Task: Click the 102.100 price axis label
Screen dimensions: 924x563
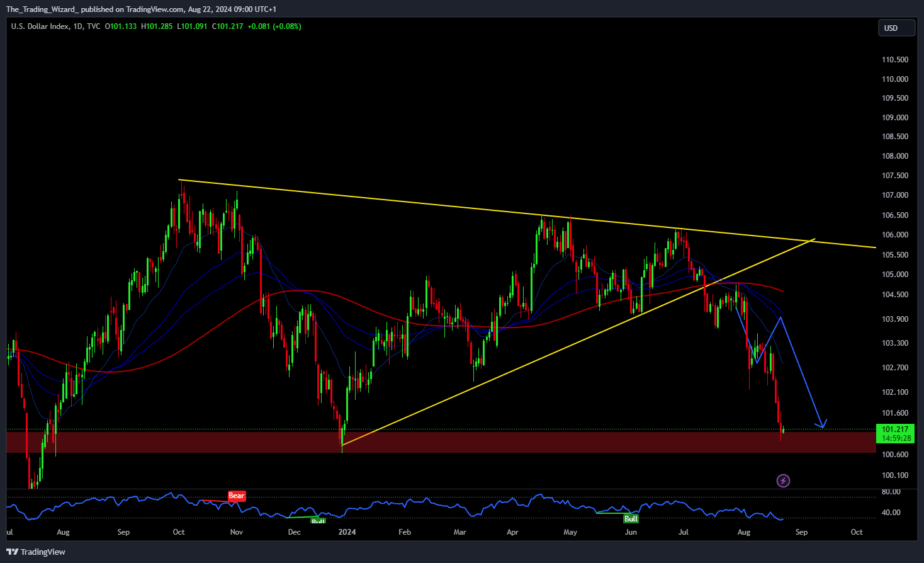Action: (x=895, y=392)
